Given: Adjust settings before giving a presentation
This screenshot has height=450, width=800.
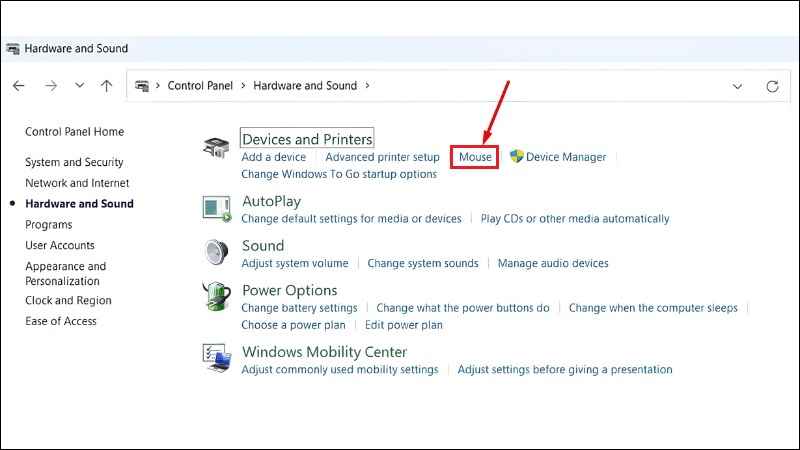Looking at the screenshot, I should pos(565,369).
